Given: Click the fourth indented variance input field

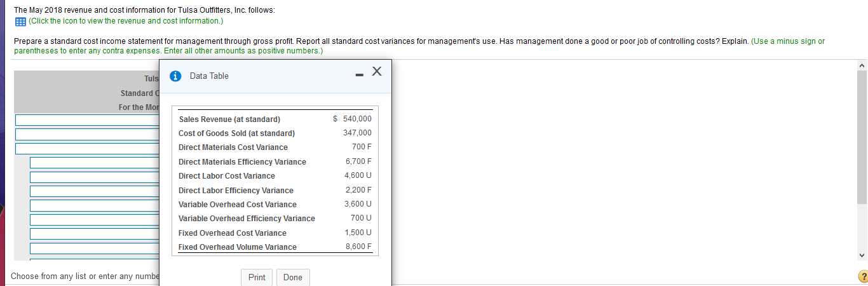Looking at the screenshot, I should tap(95, 205).
